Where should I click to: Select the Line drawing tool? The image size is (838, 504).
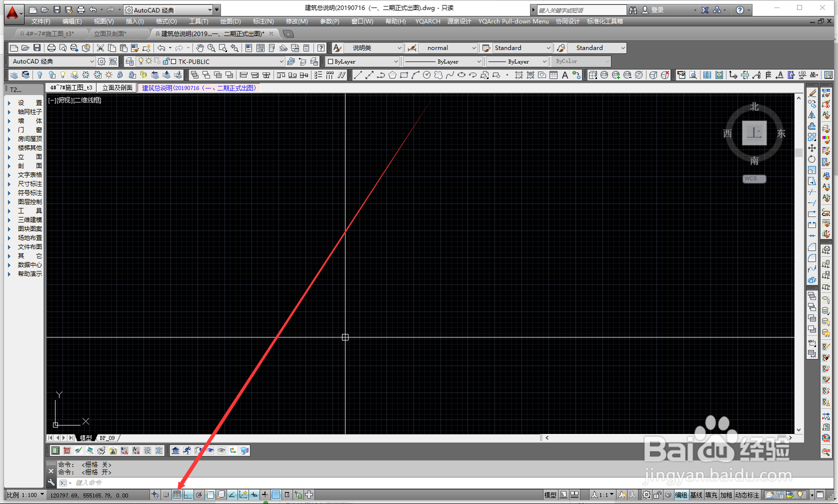[x=357, y=75]
